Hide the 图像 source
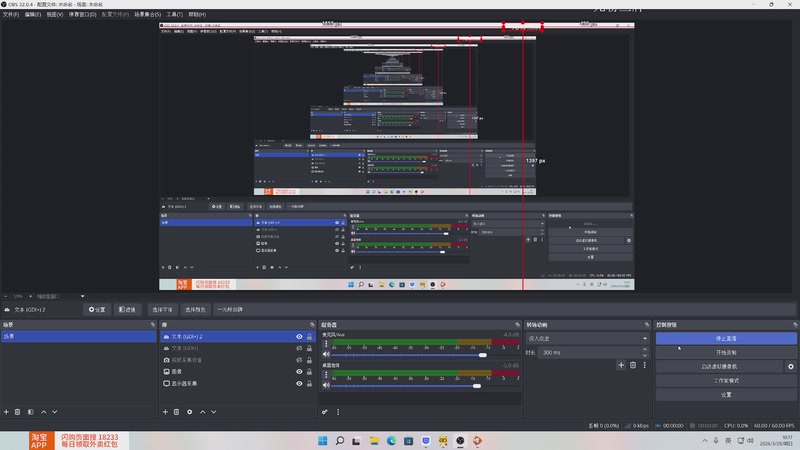Image resolution: width=800 pixels, height=450 pixels. (x=299, y=372)
